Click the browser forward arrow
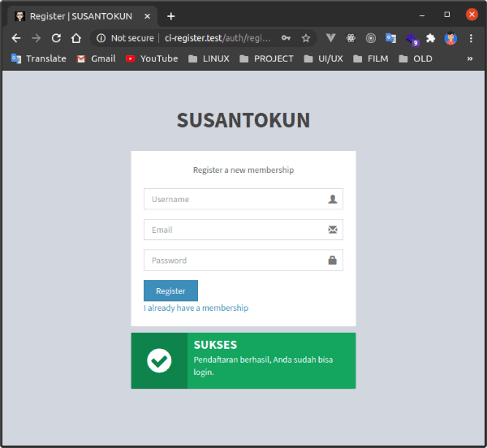 [x=36, y=38]
